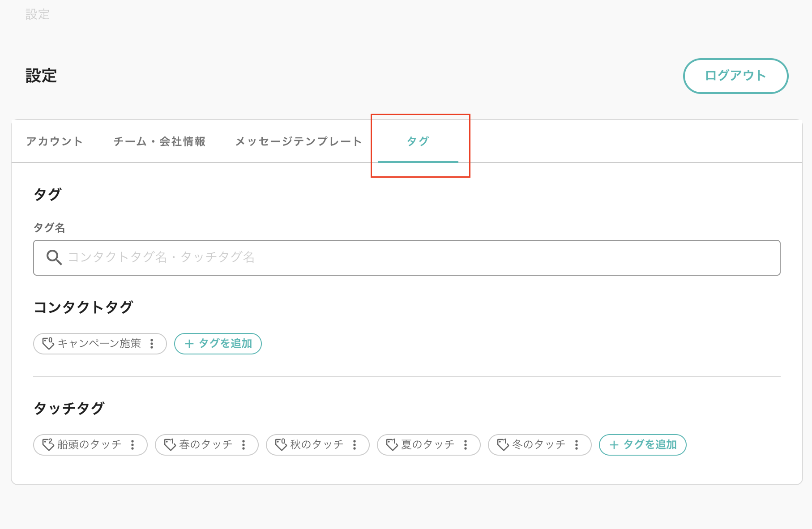812x529 pixels.
Task: Show the options menu for 冬のタッチ
Action: 577,445
